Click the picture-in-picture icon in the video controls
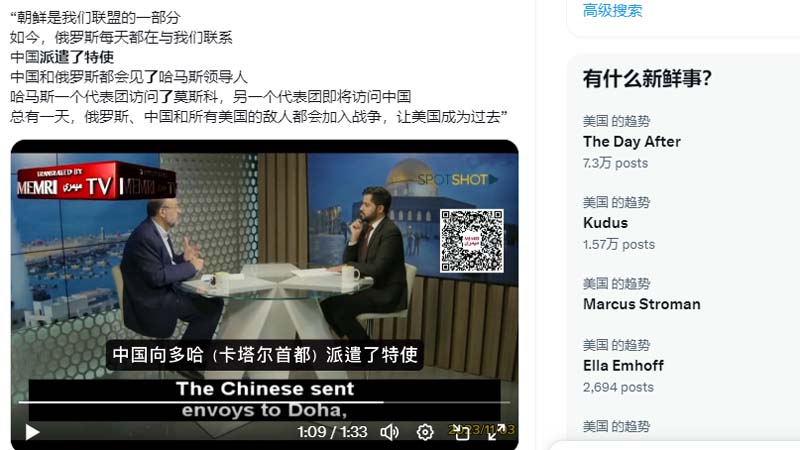The width and height of the screenshot is (800, 450). [461, 432]
